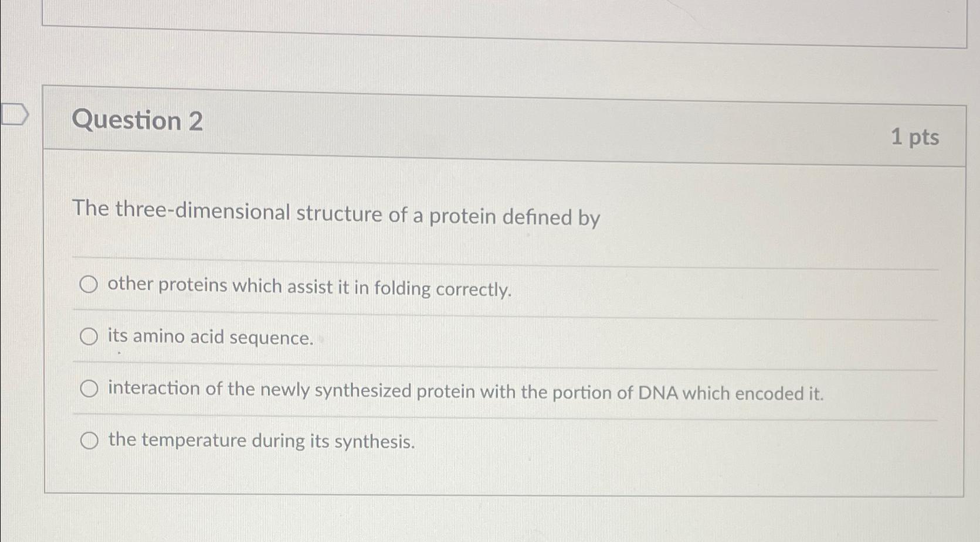Select radio button for 'its amino acid sequence.'
980x542 pixels.
tap(89, 336)
